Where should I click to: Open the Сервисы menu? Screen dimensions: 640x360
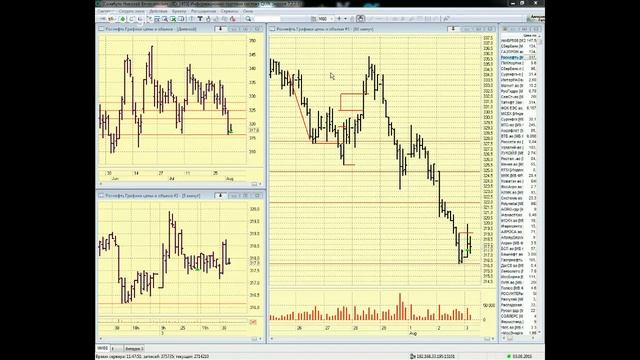229,11
